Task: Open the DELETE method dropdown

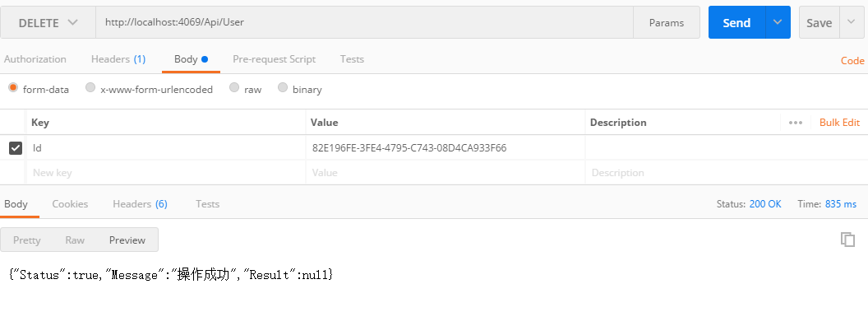Action: pos(48,23)
